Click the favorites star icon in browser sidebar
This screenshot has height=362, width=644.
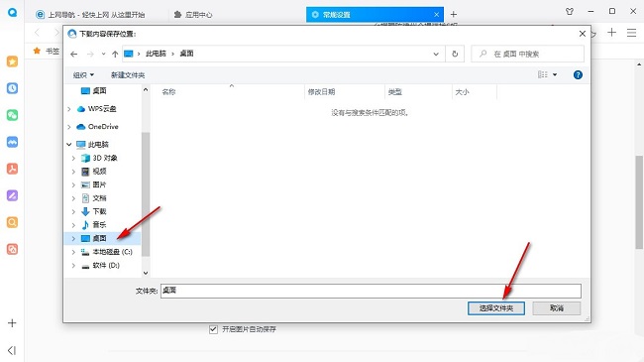coord(12,61)
